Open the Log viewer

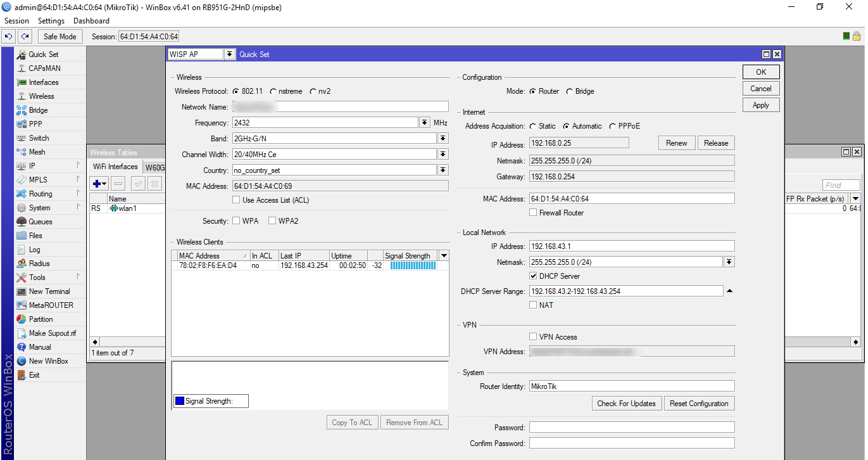[34, 250]
